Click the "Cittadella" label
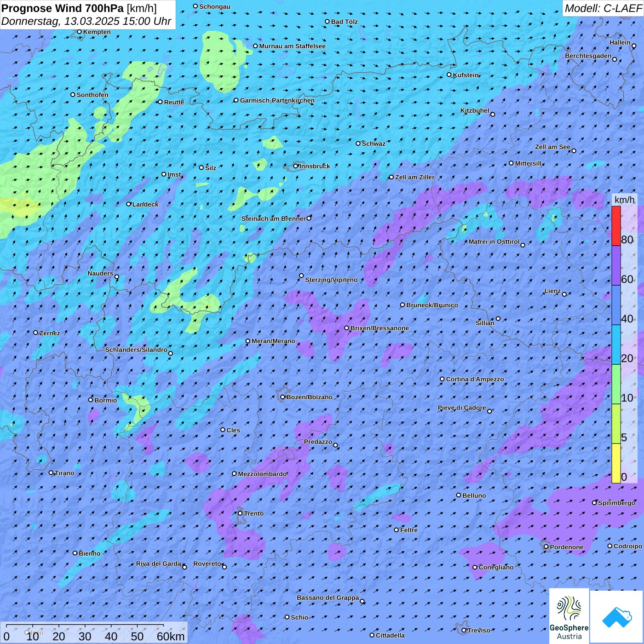The height and width of the screenshot is (644, 644). coord(391,635)
